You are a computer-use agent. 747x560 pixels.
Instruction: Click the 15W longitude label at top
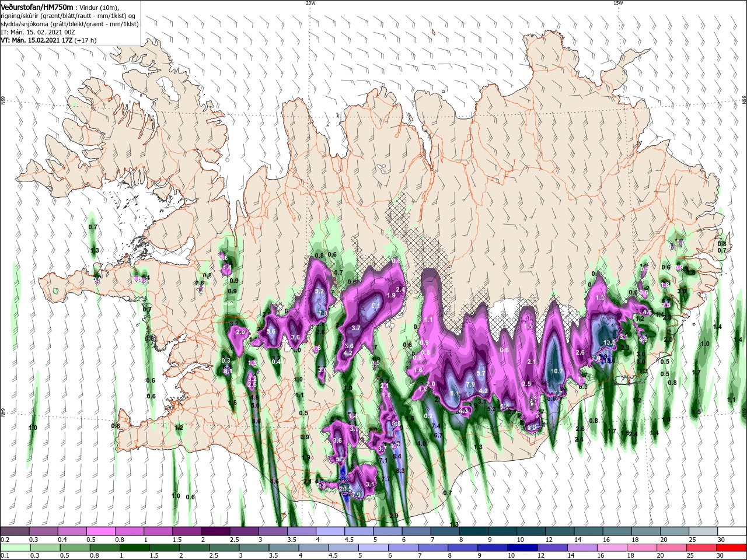[618, 3]
